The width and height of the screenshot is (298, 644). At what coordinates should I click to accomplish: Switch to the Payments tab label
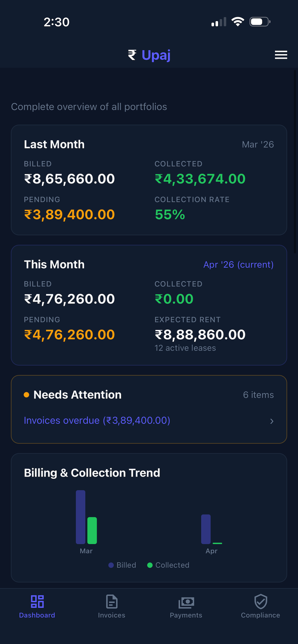[186, 615]
